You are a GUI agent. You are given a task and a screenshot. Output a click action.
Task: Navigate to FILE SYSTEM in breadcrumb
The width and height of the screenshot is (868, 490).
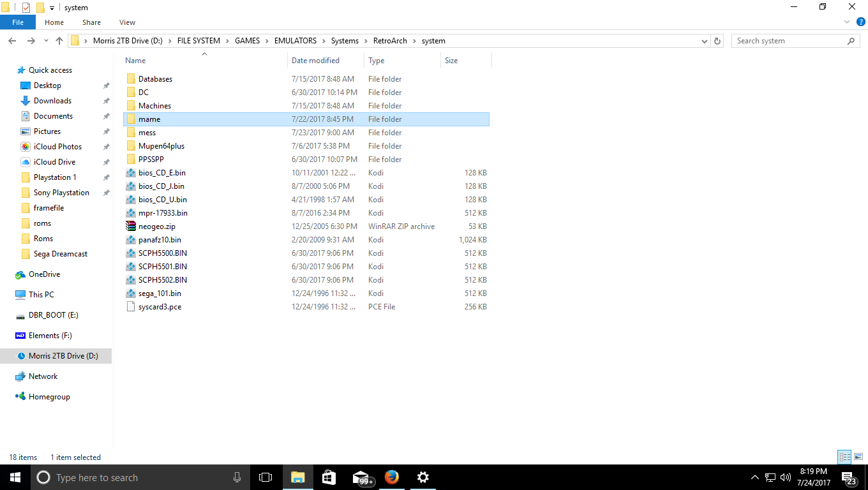(x=198, y=41)
